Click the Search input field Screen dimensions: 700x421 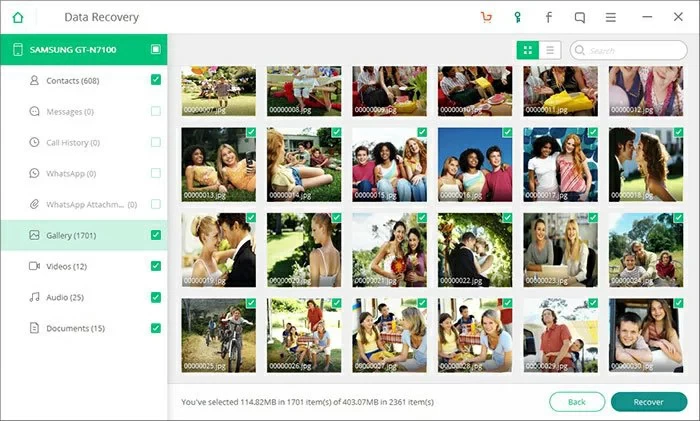(630, 50)
